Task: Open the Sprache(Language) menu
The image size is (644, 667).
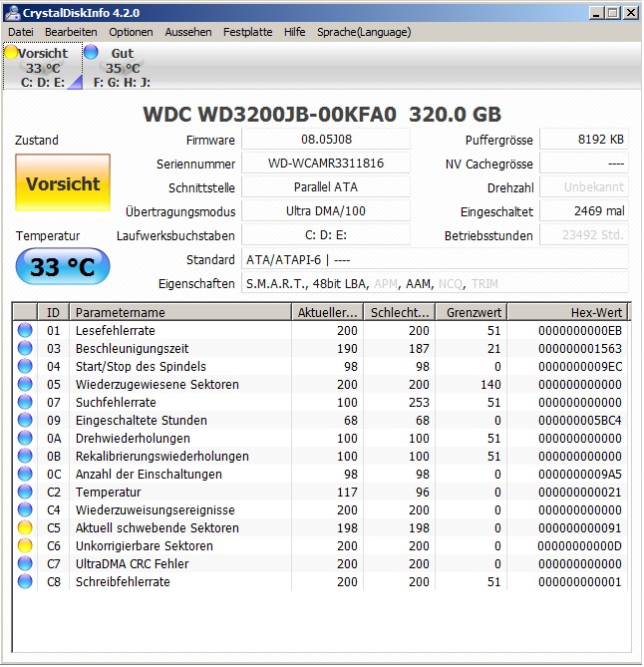Action: point(364,32)
